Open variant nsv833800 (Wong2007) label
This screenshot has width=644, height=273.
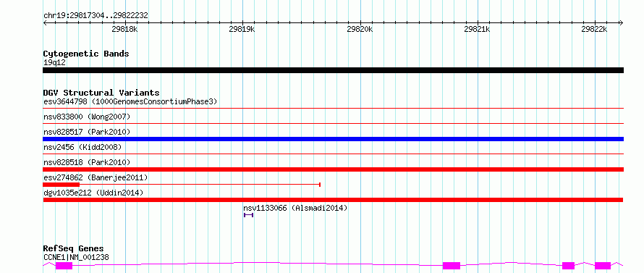tap(87, 117)
